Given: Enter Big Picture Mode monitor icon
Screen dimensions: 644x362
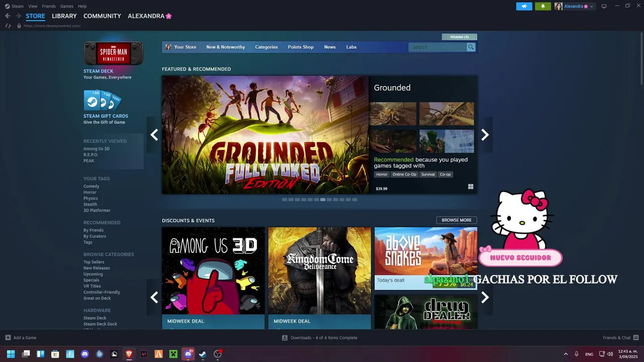Looking at the screenshot, I should pos(604,6).
